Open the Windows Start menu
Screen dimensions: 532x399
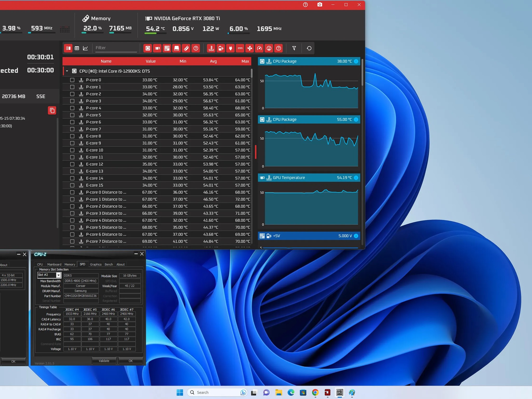point(180,393)
